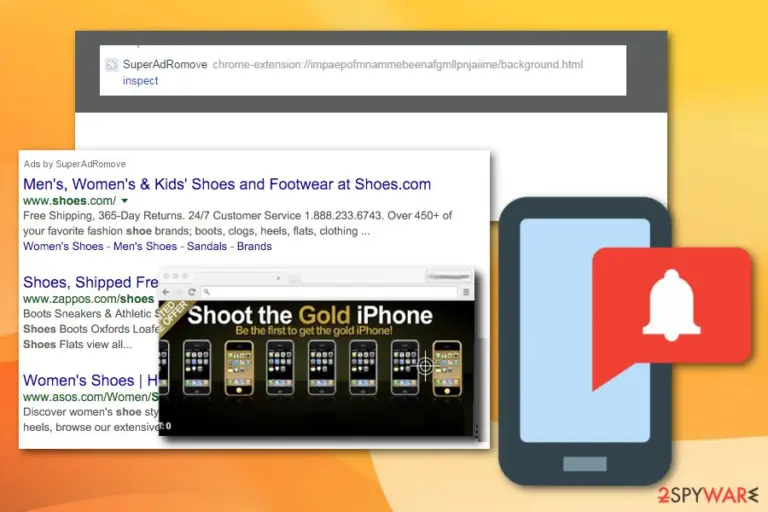Close the popup browser tab

click(x=278, y=278)
